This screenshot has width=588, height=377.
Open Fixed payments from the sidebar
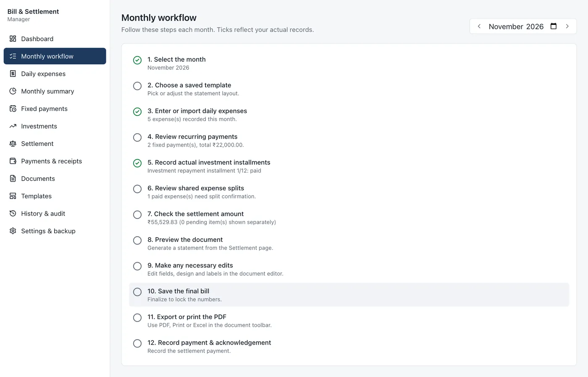tap(55, 108)
